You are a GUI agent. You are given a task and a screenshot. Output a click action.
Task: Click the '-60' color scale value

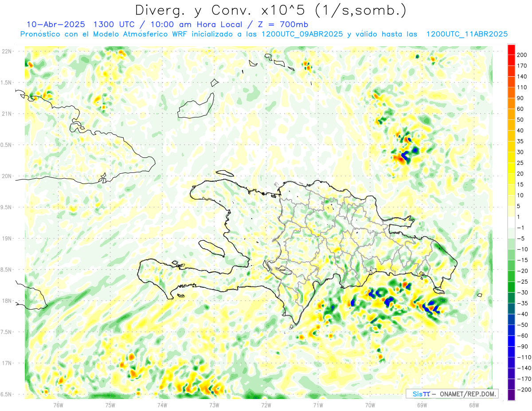pyautogui.click(x=523, y=336)
